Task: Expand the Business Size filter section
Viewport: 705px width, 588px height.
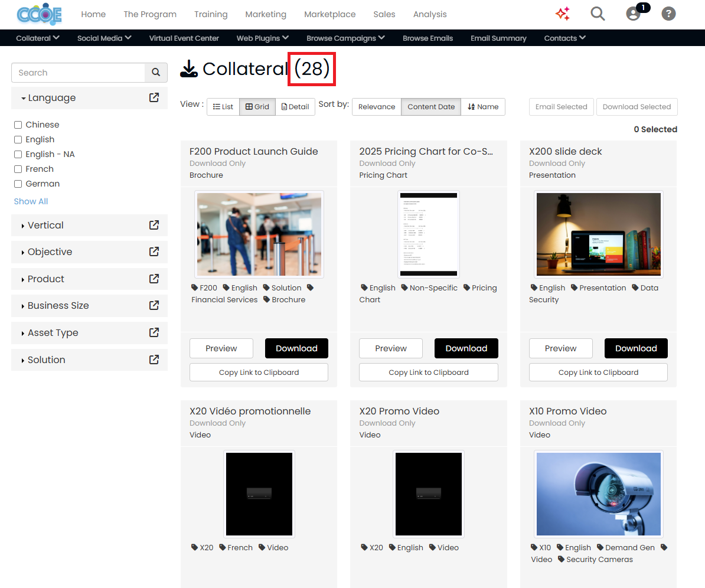Action: click(x=55, y=305)
